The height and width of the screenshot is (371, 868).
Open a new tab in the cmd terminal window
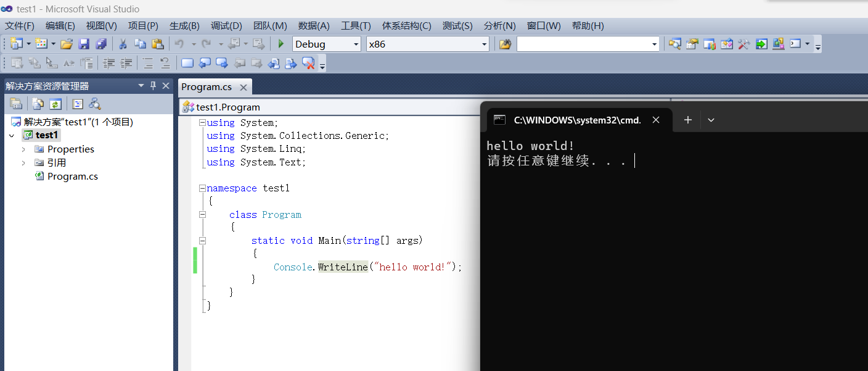click(688, 120)
